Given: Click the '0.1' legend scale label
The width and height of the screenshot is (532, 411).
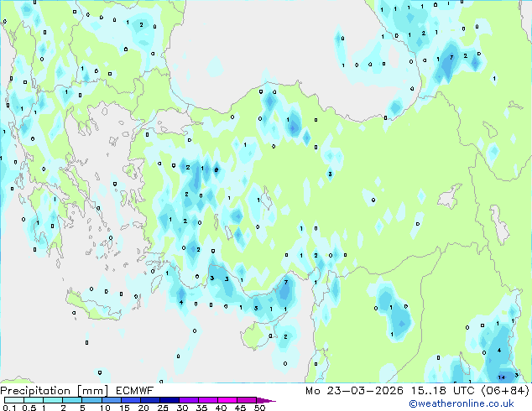Looking at the screenshot, I should (9, 408).
